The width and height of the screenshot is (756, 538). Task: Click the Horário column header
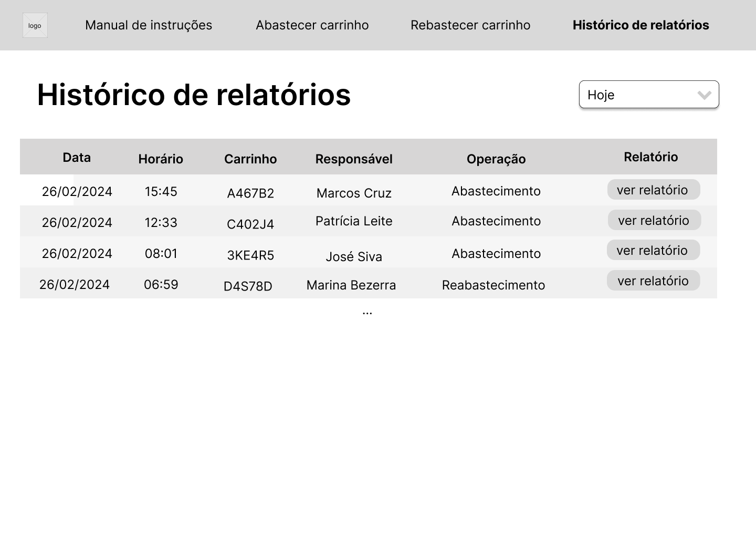pyautogui.click(x=161, y=159)
